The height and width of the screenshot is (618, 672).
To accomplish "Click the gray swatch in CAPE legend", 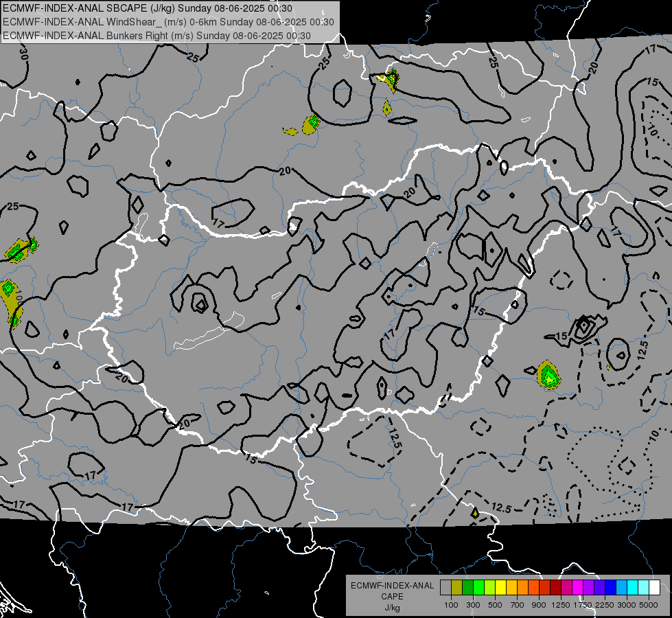I will pyautogui.click(x=445, y=588).
